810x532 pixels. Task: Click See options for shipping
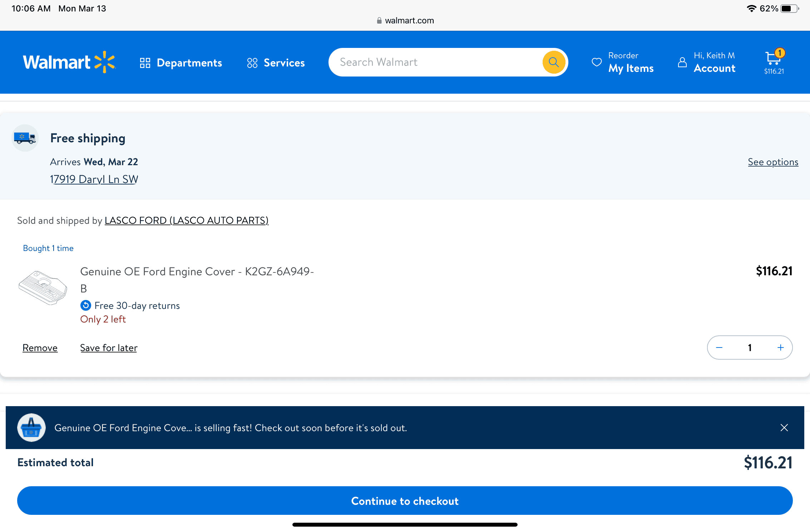[773, 162]
